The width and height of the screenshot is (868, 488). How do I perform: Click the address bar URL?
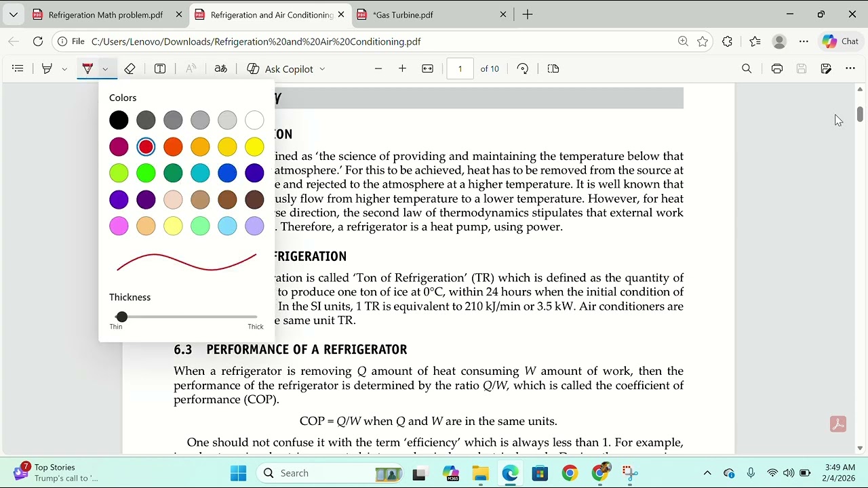click(x=256, y=41)
